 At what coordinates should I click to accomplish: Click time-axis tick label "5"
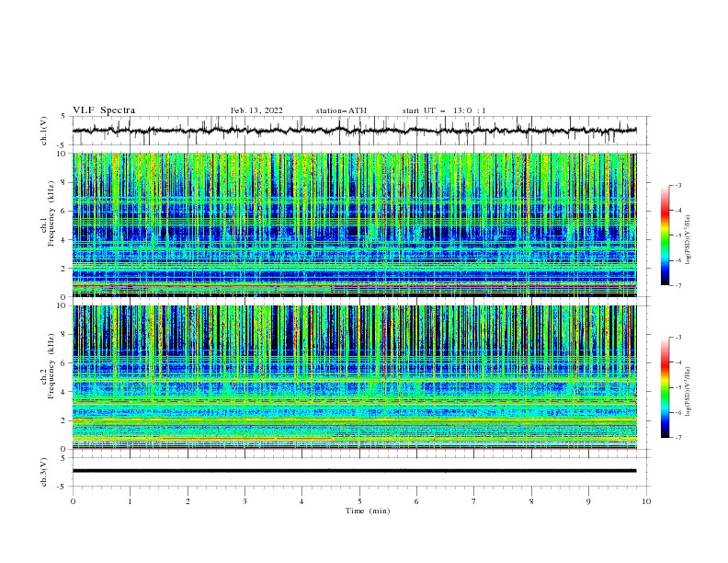click(359, 501)
